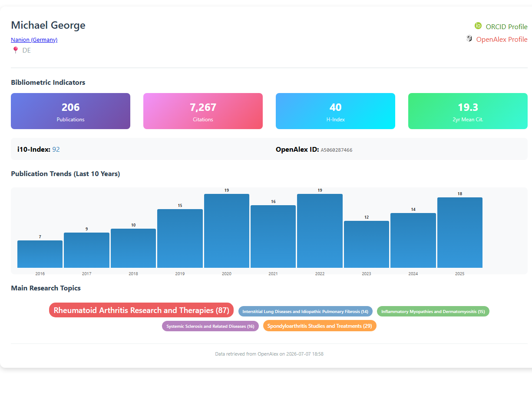Click the i10-Index value 92
Viewport: 532px width, 393px height.
(56, 150)
